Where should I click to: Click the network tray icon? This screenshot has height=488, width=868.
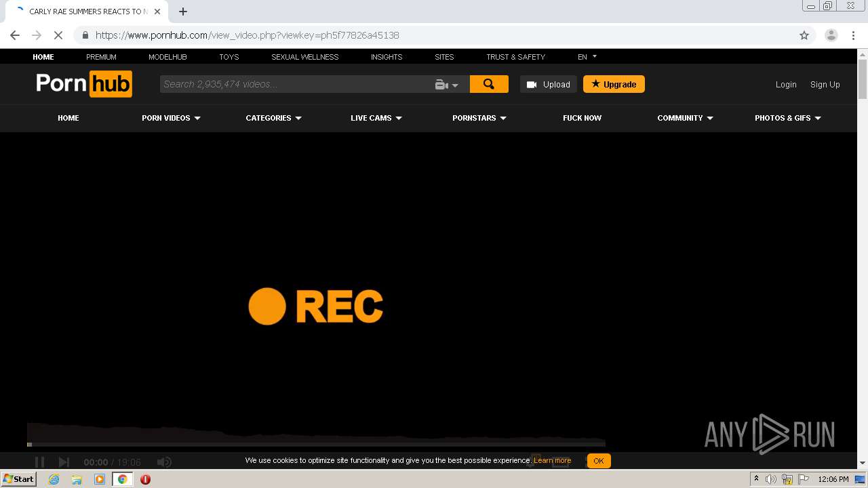[787, 479]
